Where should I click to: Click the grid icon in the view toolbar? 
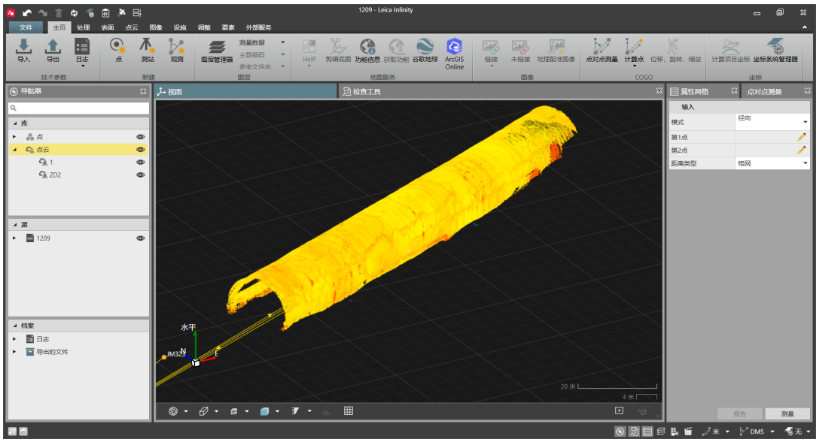[x=349, y=411]
